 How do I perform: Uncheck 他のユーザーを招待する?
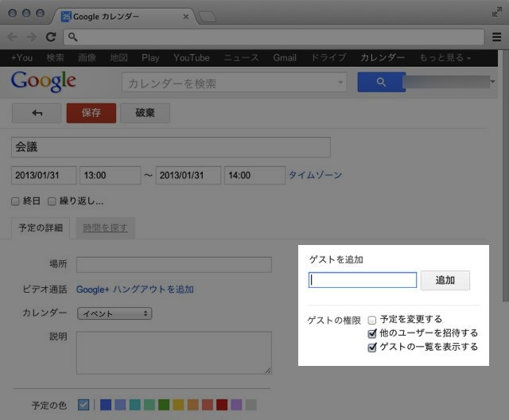click(x=372, y=333)
